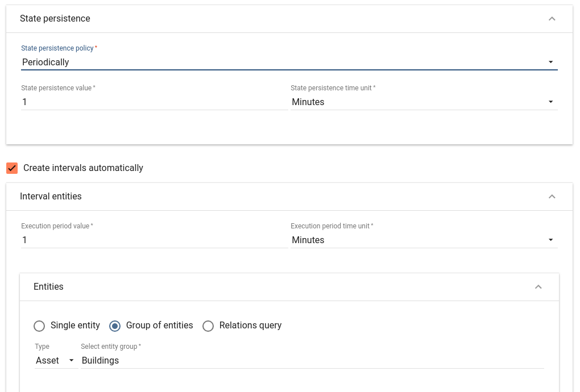Open State persistence time unit dropdown
580x392 pixels.
coord(423,102)
